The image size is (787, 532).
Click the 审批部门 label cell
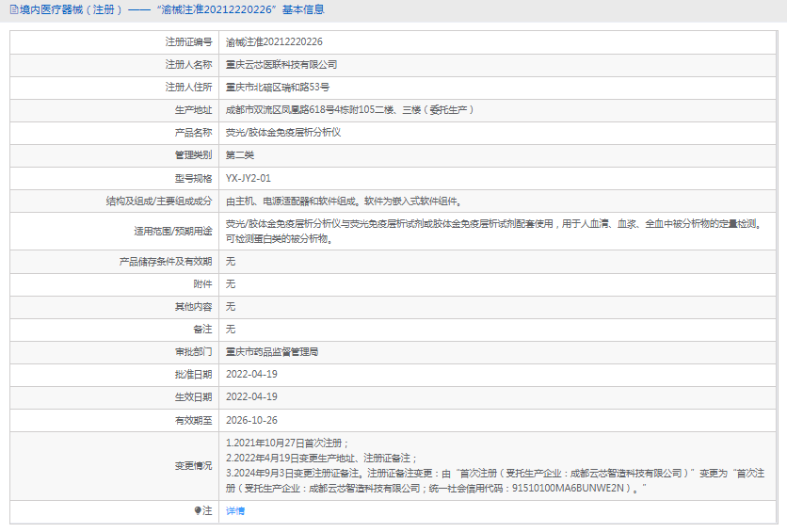[x=115, y=352]
